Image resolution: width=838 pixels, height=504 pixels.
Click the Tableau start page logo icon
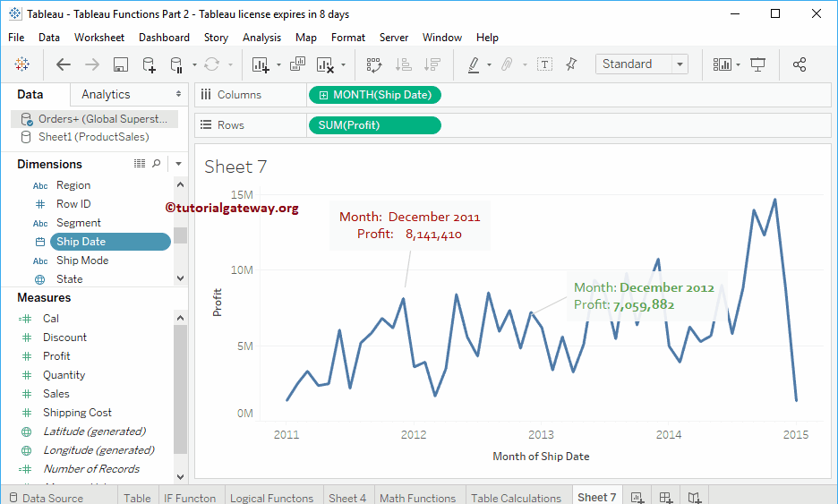tap(21, 64)
